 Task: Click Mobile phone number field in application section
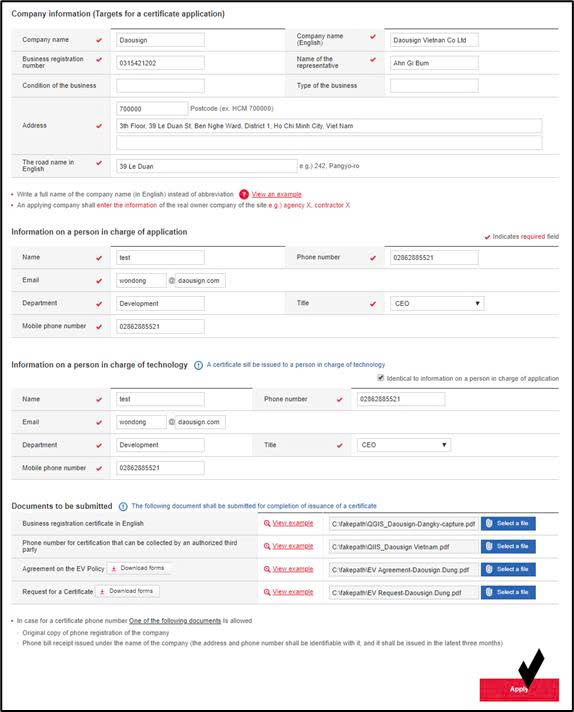160,326
